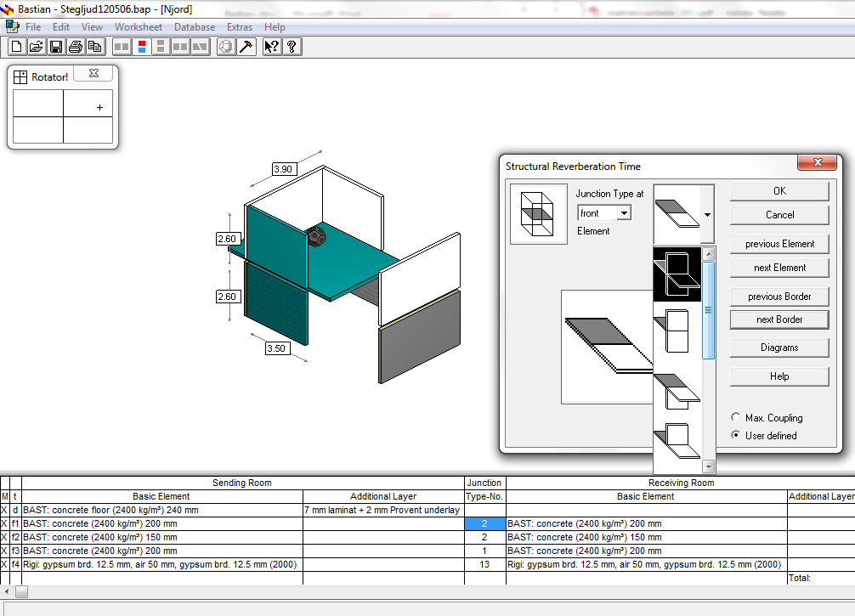The width and height of the screenshot is (855, 616).
Task: Select the Max. Coupling radio button
Action: pos(735,417)
